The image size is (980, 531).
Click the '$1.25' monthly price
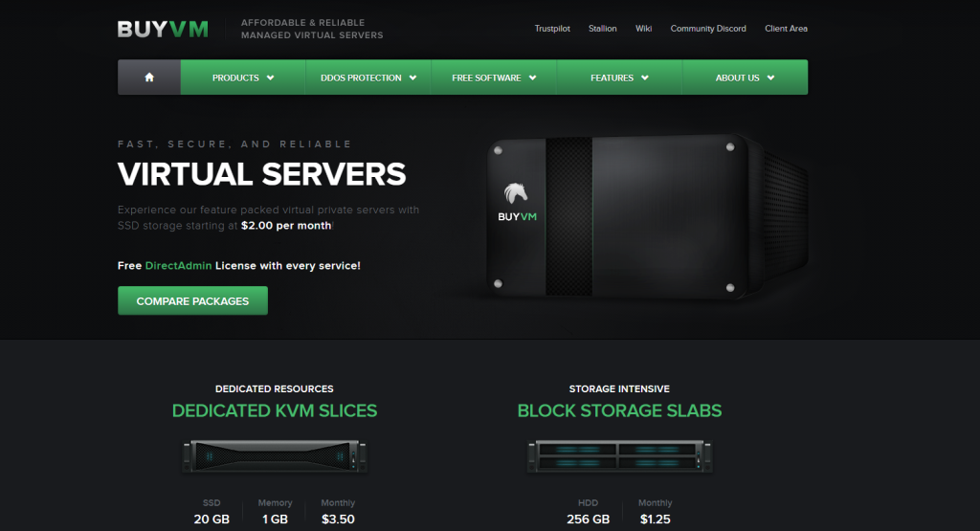tap(655, 520)
